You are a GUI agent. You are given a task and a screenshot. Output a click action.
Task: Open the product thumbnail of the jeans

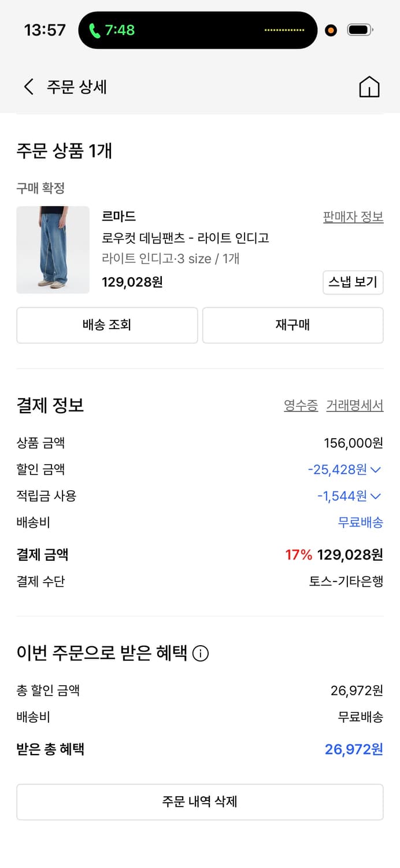point(53,250)
